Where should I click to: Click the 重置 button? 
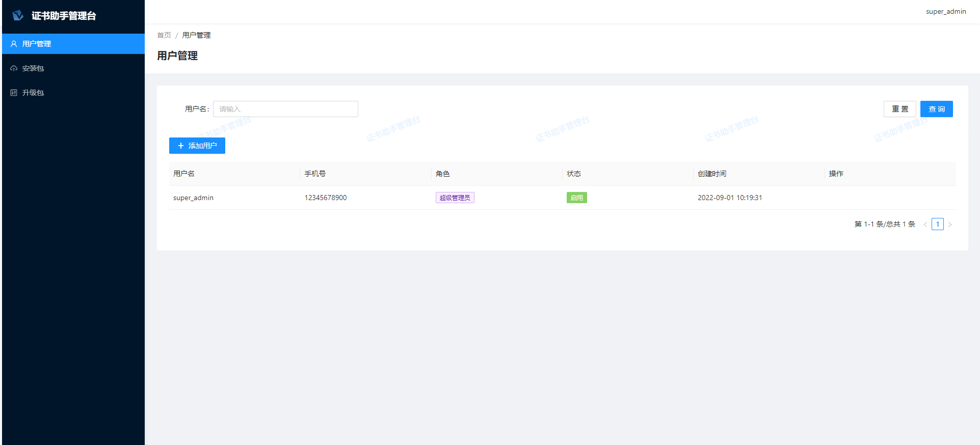900,109
